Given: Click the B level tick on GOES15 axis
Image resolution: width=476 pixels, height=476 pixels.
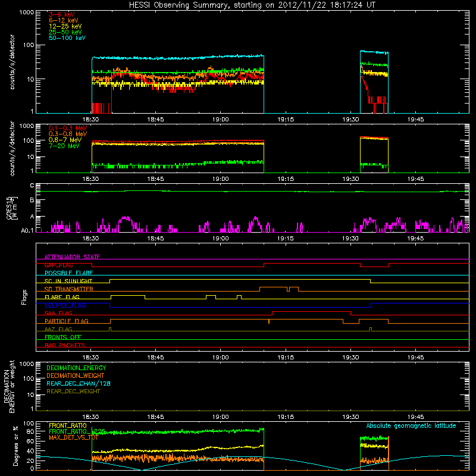Looking at the screenshot, I should click(x=32, y=201).
